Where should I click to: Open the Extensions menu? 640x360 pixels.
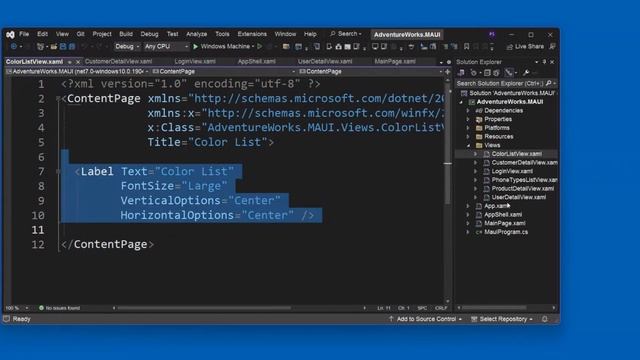pyautogui.click(x=252, y=34)
